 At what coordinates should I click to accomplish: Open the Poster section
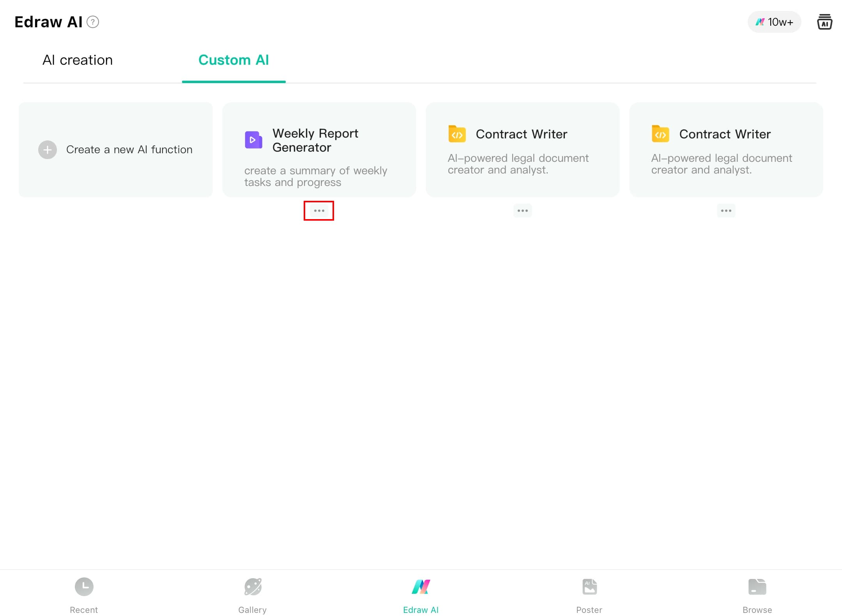589,595
